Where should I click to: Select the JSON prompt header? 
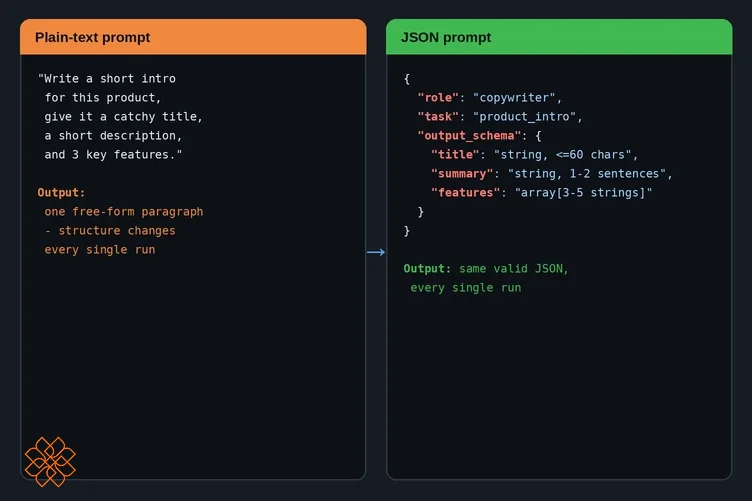[x=559, y=37]
